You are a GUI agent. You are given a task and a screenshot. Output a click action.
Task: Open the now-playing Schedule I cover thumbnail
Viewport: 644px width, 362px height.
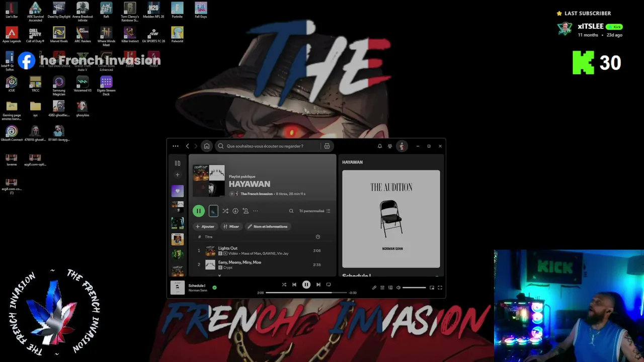178,287
